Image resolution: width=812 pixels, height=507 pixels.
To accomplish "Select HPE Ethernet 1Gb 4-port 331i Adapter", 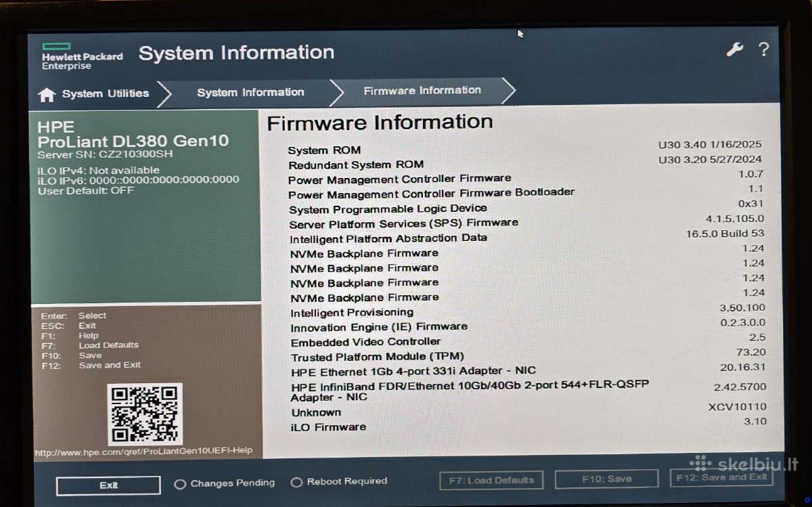I will [528, 369].
